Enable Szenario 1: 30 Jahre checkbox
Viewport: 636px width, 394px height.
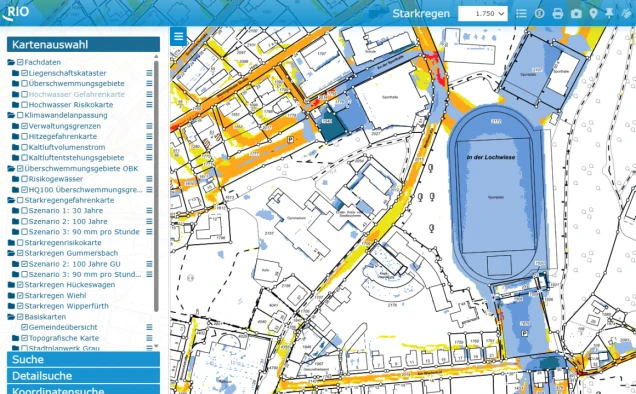[x=24, y=211]
